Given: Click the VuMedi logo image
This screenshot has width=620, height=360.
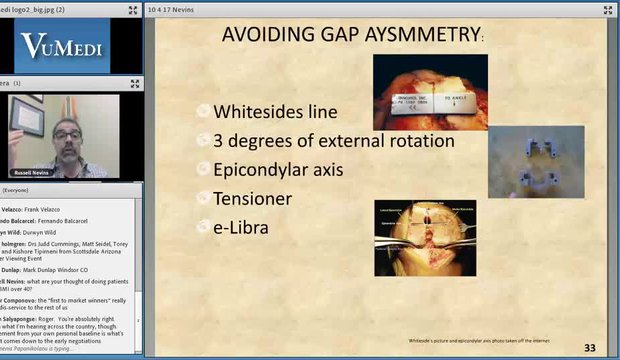Looking at the screenshot, I should (x=62, y=45).
